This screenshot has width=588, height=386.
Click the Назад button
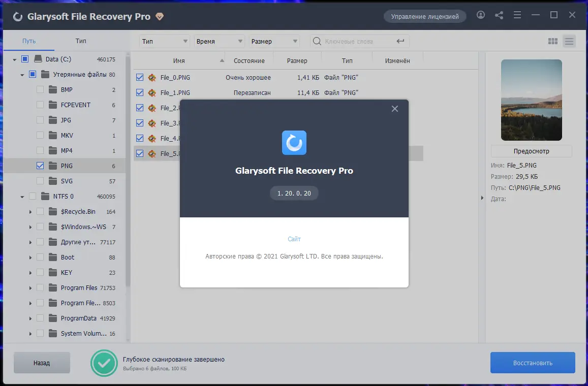(42, 363)
